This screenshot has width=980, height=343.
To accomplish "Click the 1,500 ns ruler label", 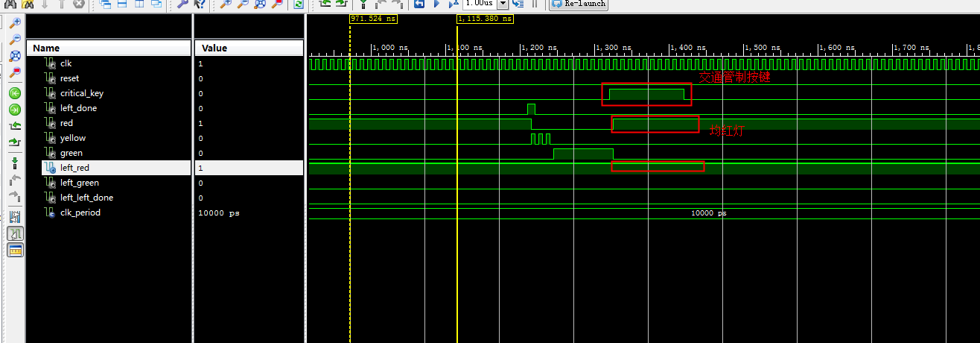I will point(764,48).
